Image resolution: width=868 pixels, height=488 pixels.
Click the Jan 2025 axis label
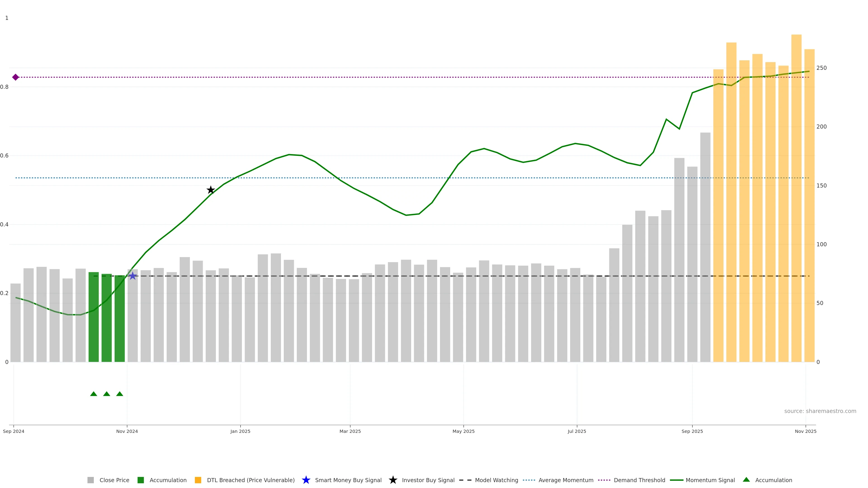[x=240, y=432]
